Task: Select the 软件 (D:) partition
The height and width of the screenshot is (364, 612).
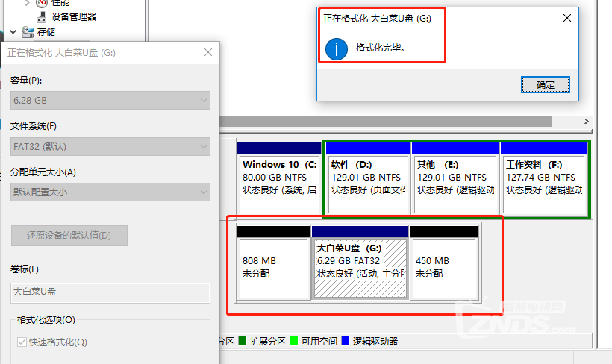Action: tap(367, 178)
